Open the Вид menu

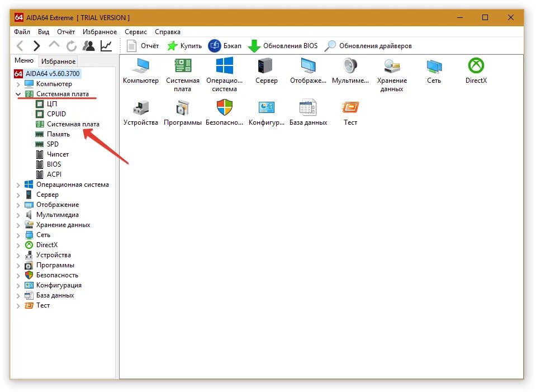pos(44,31)
